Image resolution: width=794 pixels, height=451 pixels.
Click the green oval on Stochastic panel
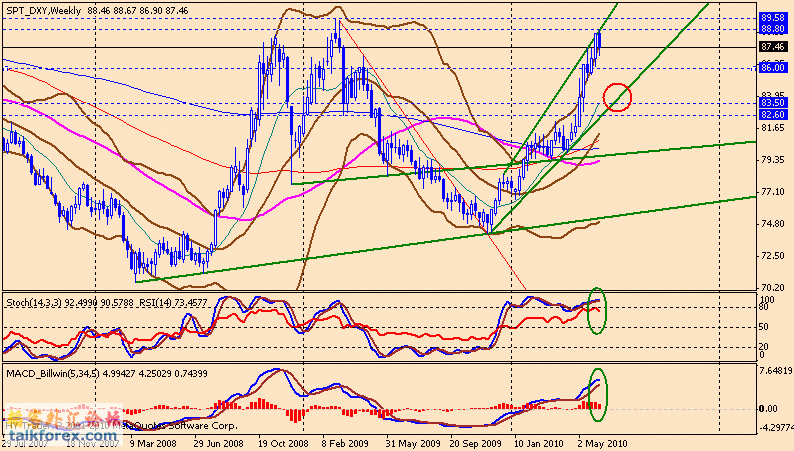pyautogui.click(x=595, y=311)
